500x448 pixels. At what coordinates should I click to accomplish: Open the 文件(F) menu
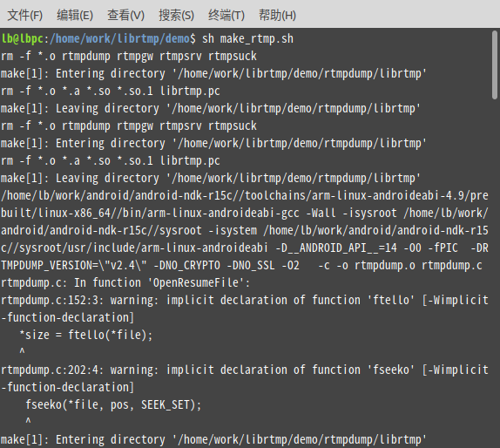pos(25,16)
